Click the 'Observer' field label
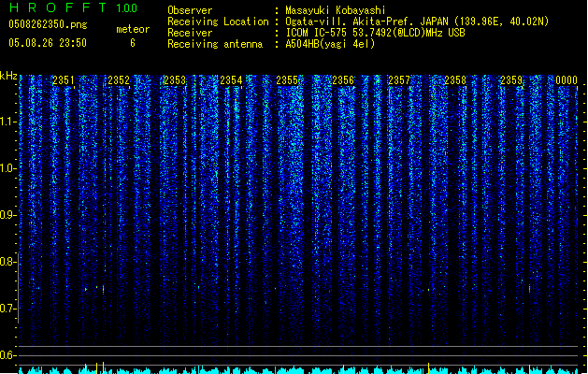This screenshot has width=588, height=374. tap(190, 10)
